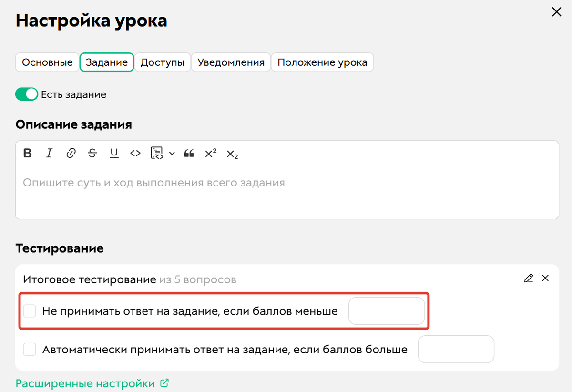Image resolution: width=572 pixels, height=392 pixels.
Task: Apply subscript formatting
Action: coord(232,154)
